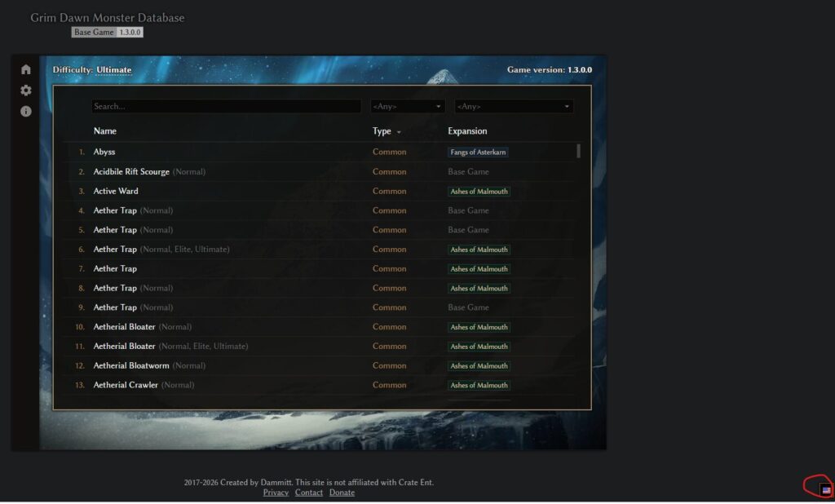Open Aether Trap in row 7

tap(115, 268)
